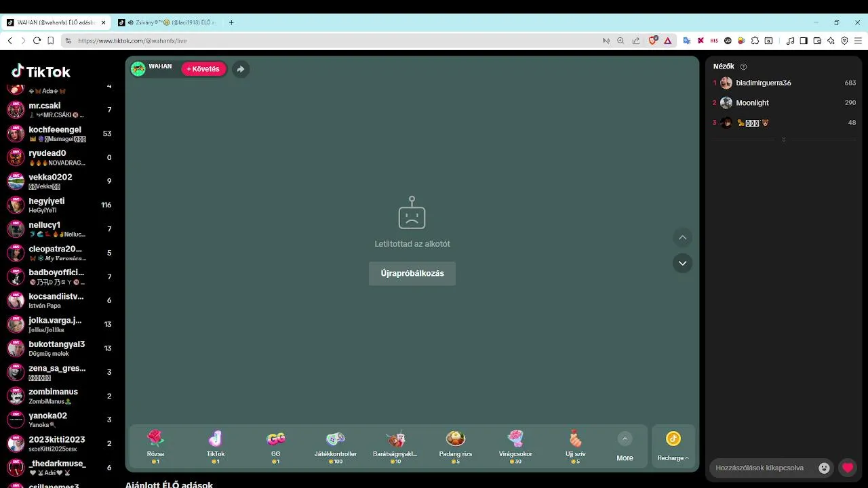Go back in browser
The image size is (868, 488).
click(9, 41)
